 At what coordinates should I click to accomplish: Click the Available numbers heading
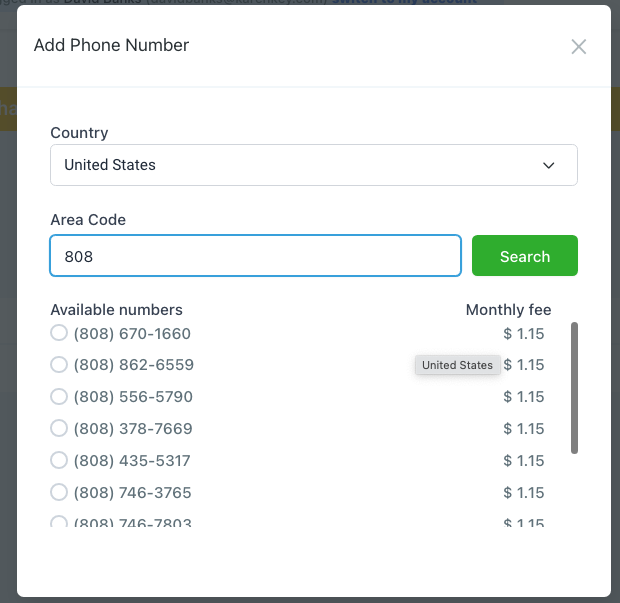coord(116,310)
